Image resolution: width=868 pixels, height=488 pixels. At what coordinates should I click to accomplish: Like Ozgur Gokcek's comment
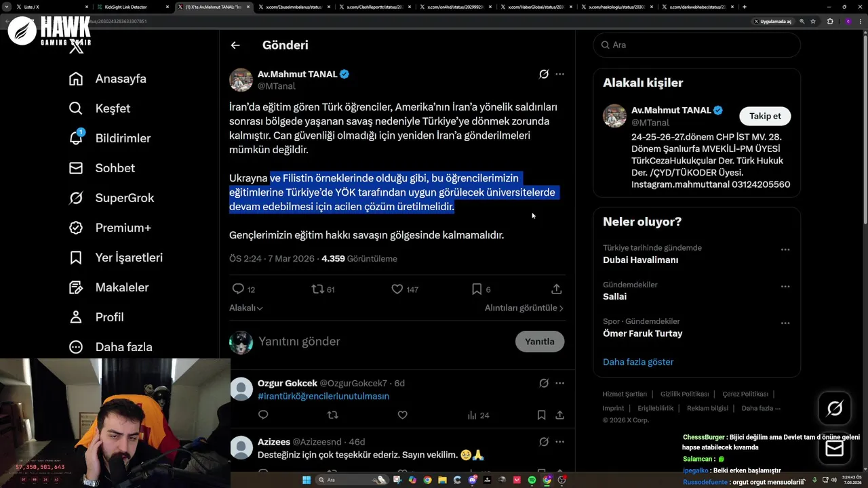pyautogui.click(x=402, y=415)
